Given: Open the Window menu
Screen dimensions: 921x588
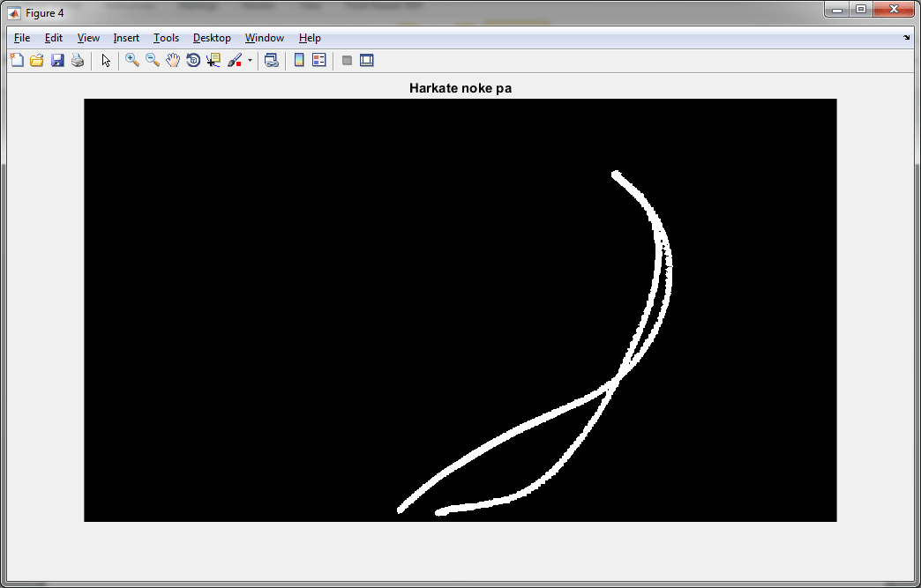Looking at the screenshot, I should click(265, 38).
